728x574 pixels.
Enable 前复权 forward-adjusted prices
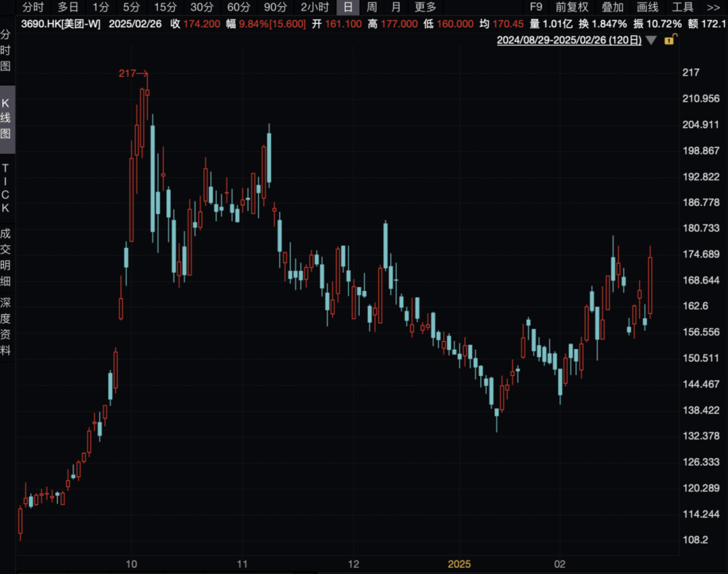(x=572, y=7)
